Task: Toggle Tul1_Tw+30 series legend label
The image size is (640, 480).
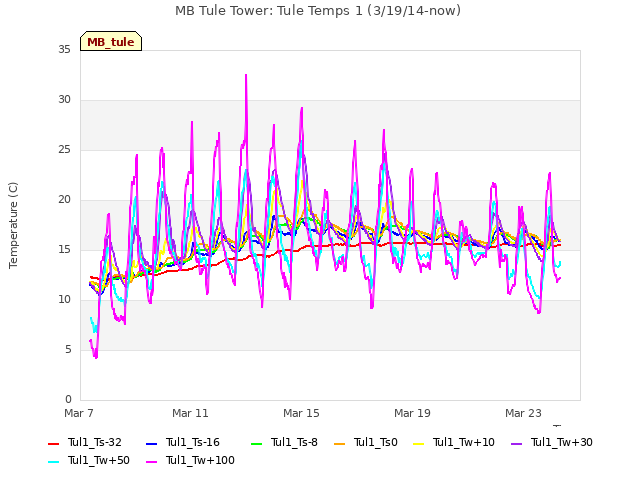Action: [562, 442]
